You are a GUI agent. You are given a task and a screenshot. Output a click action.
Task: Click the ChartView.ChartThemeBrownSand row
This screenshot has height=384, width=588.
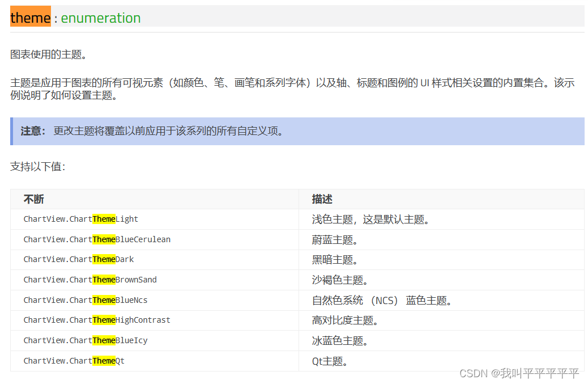pos(90,280)
